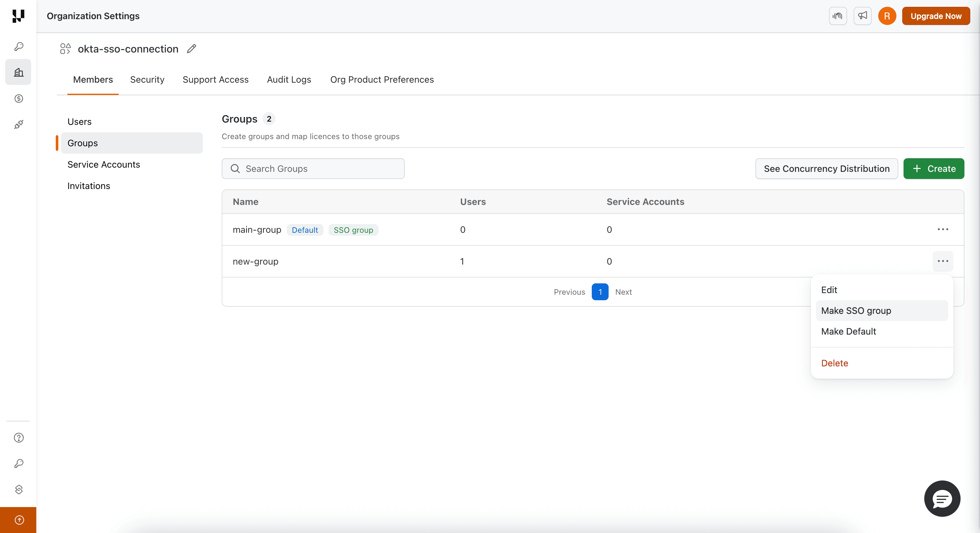The height and width of the screenshot is (533, 980).
Task: Click the tunnel icon in header
Action: coord(838,16)
